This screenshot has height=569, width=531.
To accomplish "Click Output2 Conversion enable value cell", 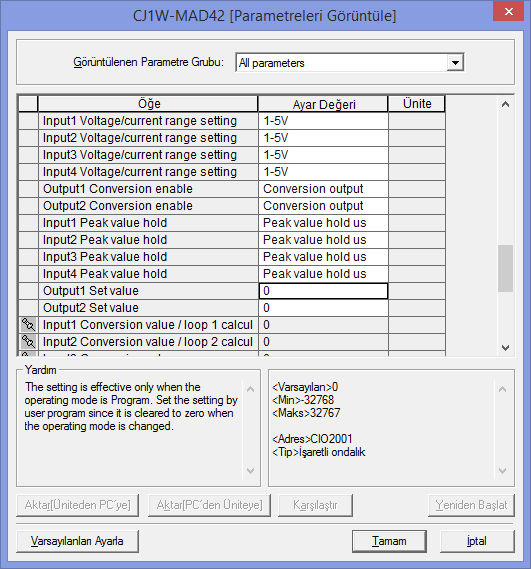I will coord(323,206).
